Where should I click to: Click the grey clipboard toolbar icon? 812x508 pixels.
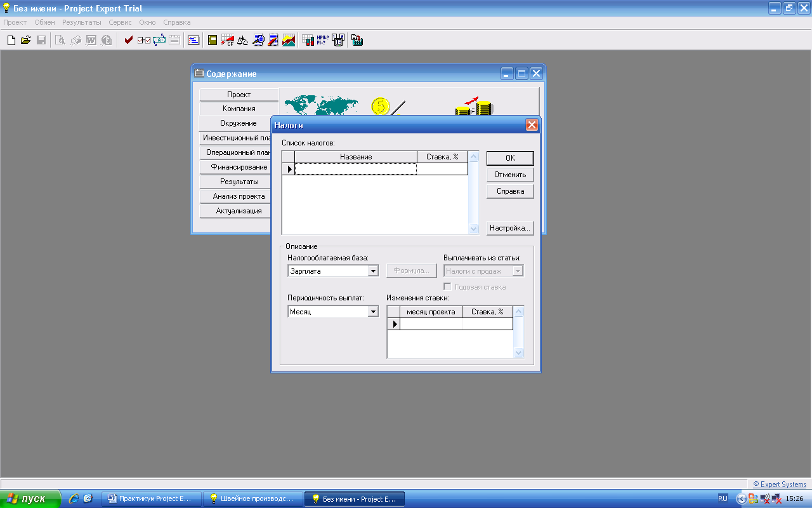click(x=174, y=40)
